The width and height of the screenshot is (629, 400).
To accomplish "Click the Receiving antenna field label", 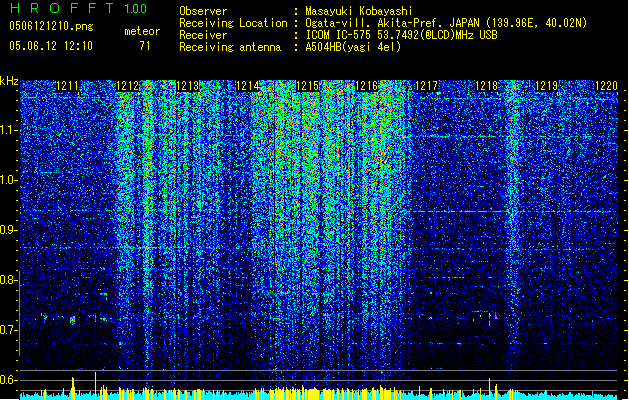I will pos(230,47).
